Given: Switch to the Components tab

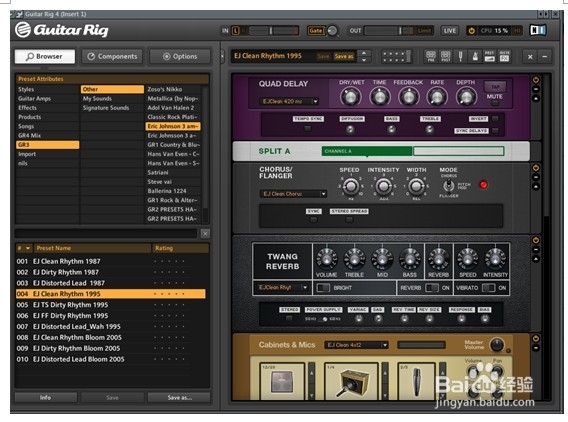Looking at the screenshot, I should tap(112, 57).
